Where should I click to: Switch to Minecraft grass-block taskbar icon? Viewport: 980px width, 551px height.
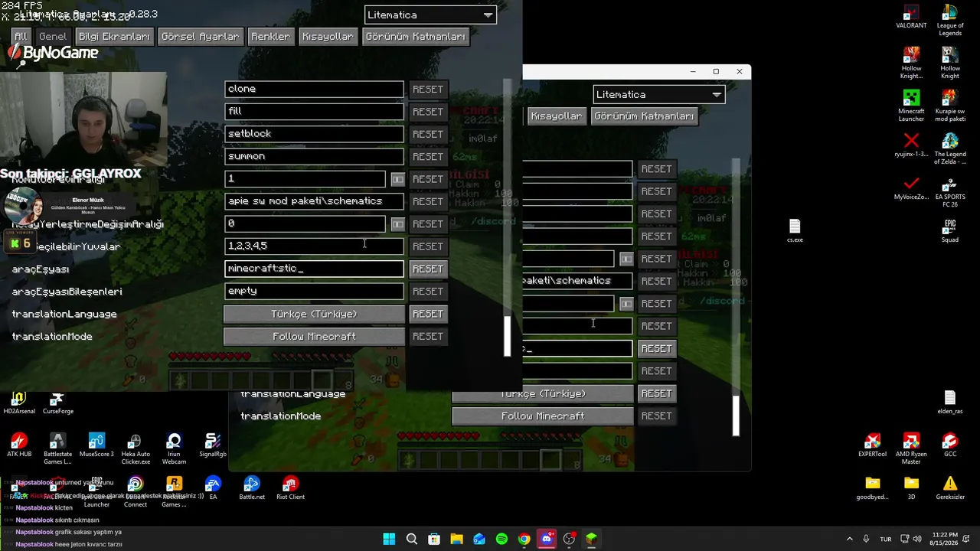pos(592,539)
